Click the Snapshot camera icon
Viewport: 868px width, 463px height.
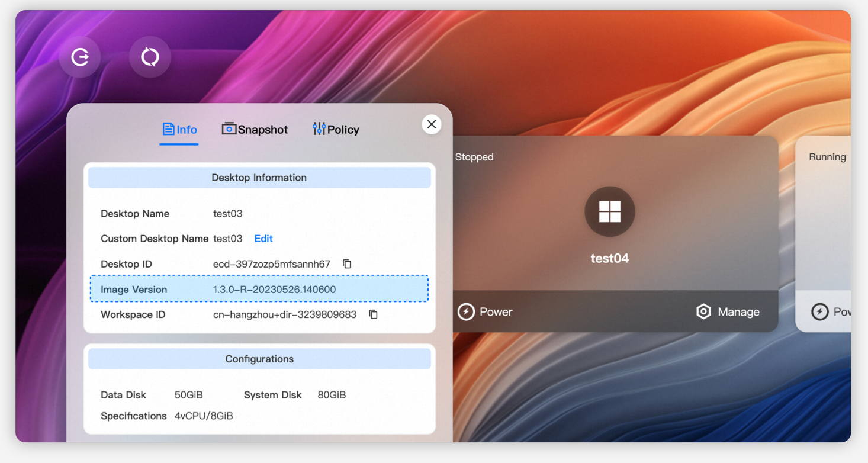229,128
